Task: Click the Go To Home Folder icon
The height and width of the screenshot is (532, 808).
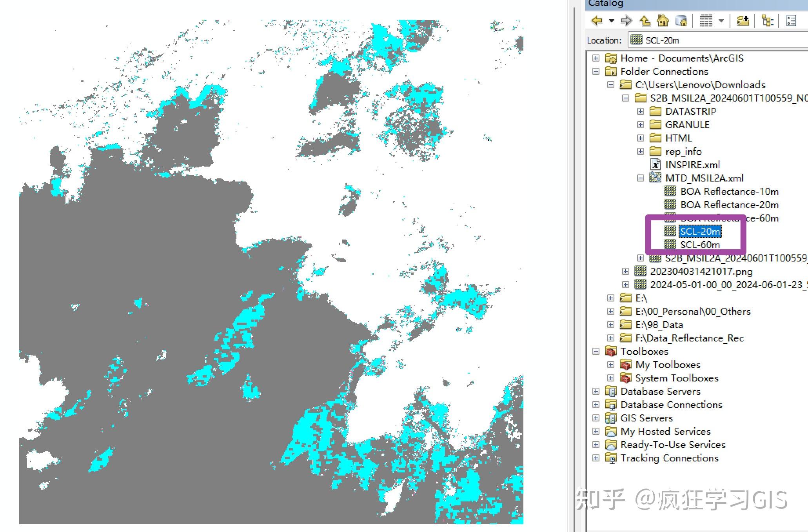Action: [x=663, y=20]
